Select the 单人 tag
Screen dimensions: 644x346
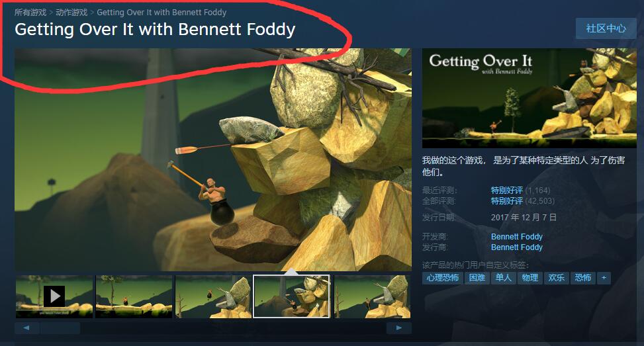click(503, 278)
